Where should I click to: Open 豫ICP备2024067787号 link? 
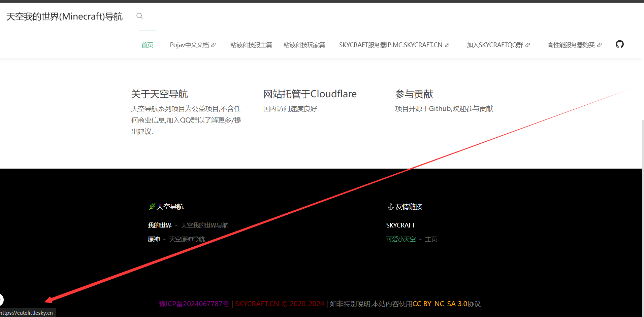tap(194, 304)
